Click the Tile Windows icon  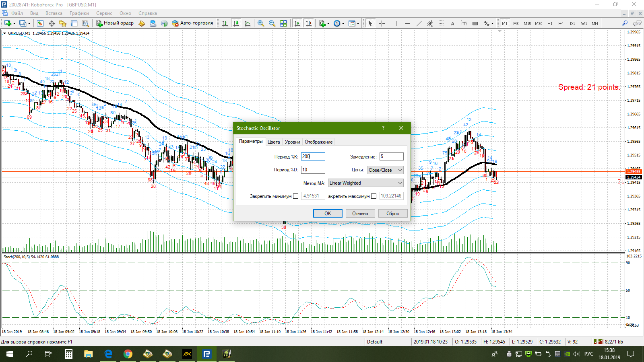[283, 23]
